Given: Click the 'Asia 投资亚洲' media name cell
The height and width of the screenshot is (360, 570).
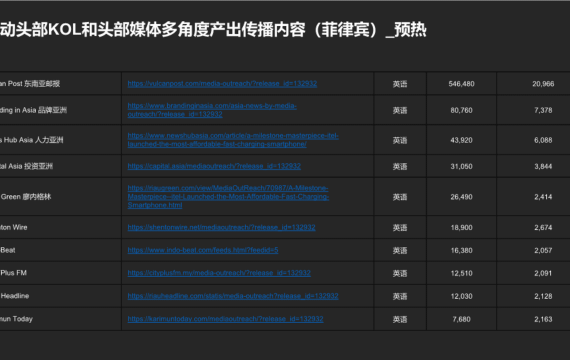Looking at the screenshot, I should 60,166.
